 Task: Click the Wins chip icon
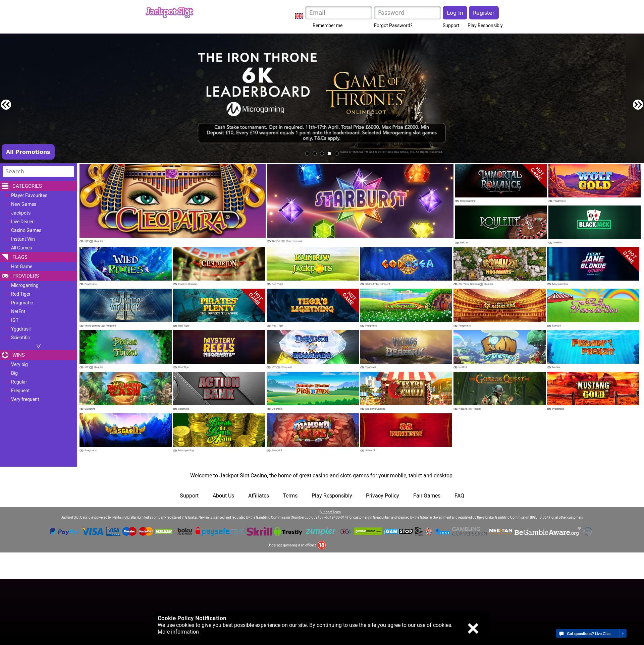click(5, 355)
